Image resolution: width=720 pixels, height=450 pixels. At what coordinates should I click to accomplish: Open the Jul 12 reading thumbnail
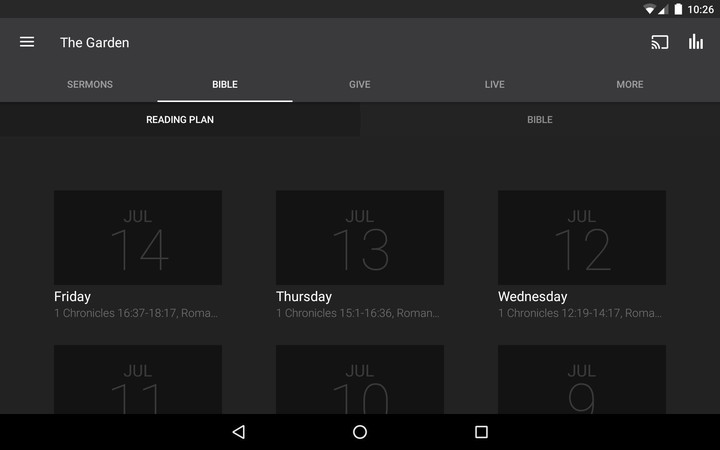582,238
